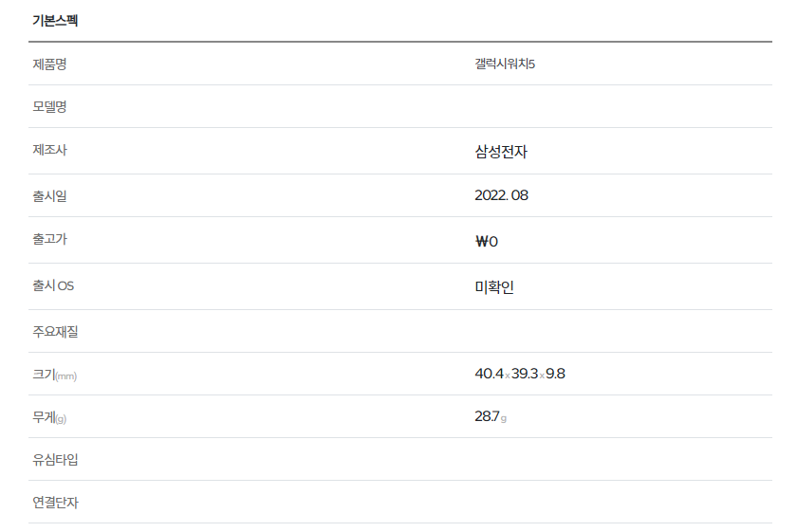Image resolution: width=797 pixels, height=532 pixels.
Task: Click the 출시일 row label
Action: [49, 195]
